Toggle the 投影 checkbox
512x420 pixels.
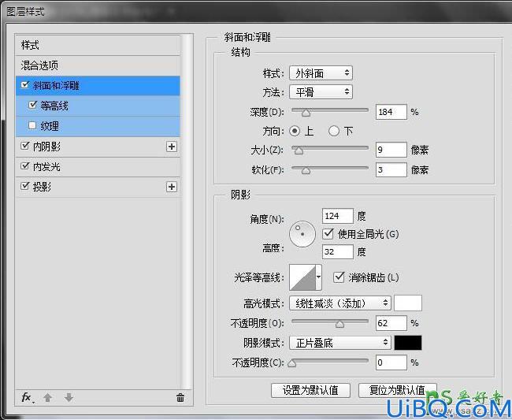click(x=25, y=186)
